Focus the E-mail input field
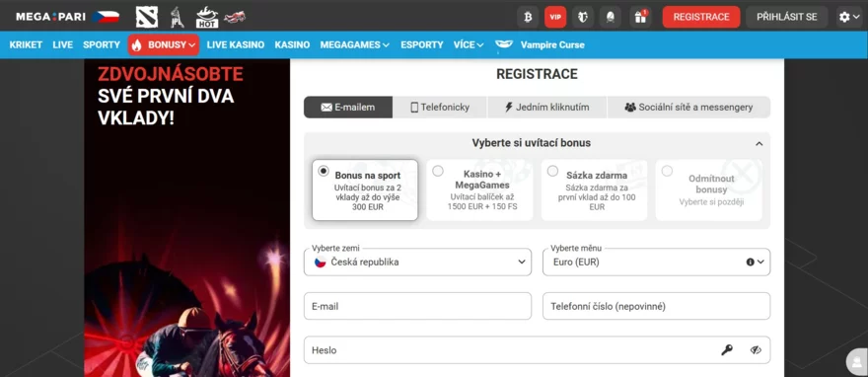The width and height of the screenshot is (868, 377). (417, 306)
